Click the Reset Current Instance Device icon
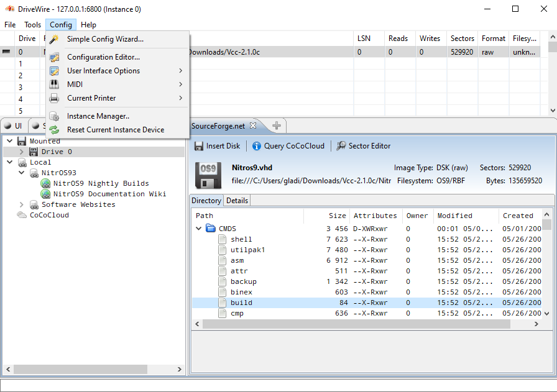This screenshot has height=392, width=557. (x=55, y=130)
